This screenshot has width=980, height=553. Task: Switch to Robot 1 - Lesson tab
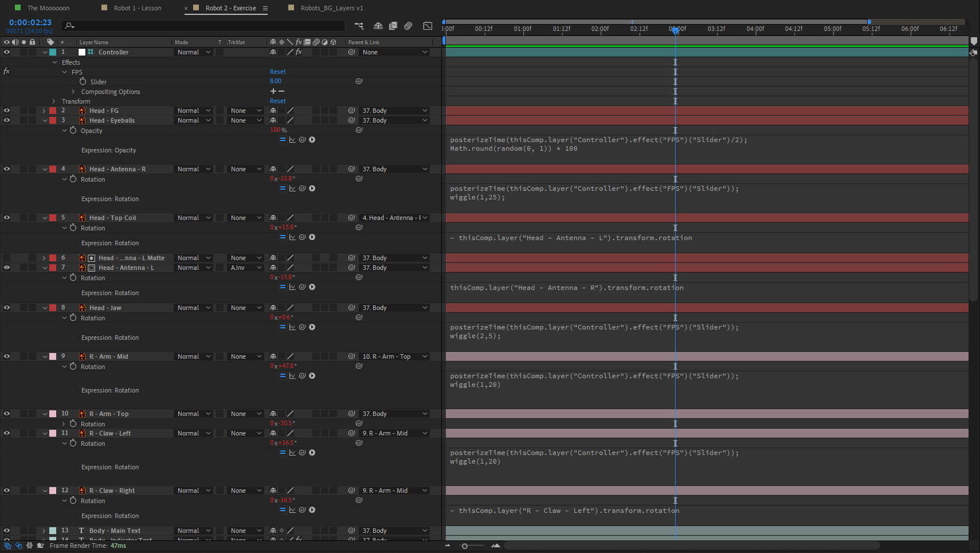(x=138, y=8)
